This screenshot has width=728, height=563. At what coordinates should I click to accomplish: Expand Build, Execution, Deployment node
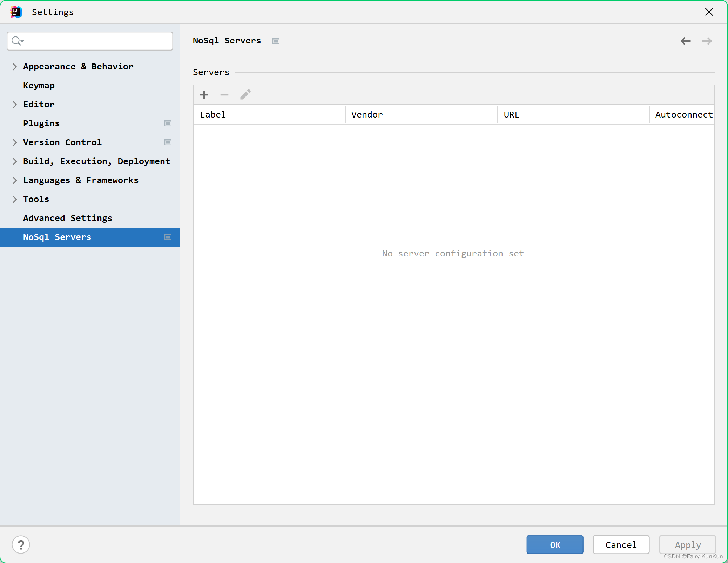click(x=15, y=161)
